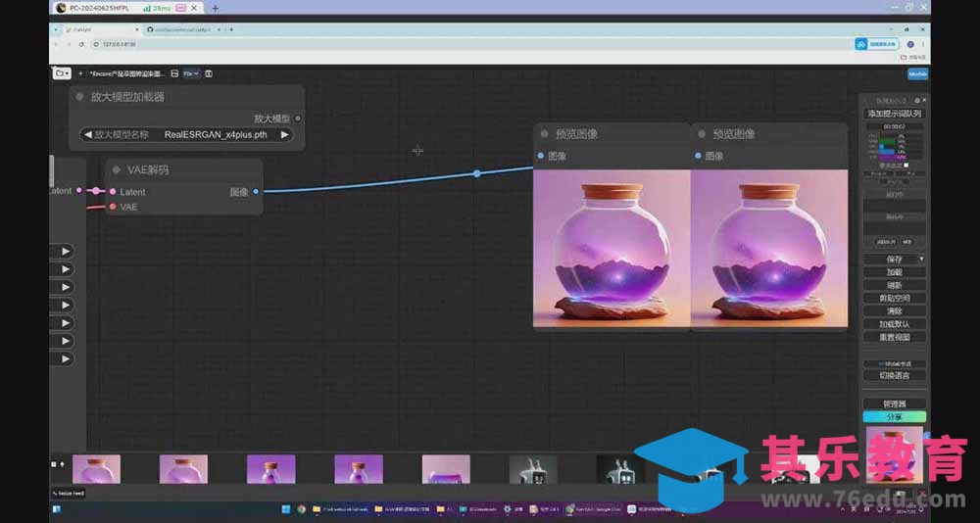Expand the dropdown arrow beside 保存

[x=921, y=259]
